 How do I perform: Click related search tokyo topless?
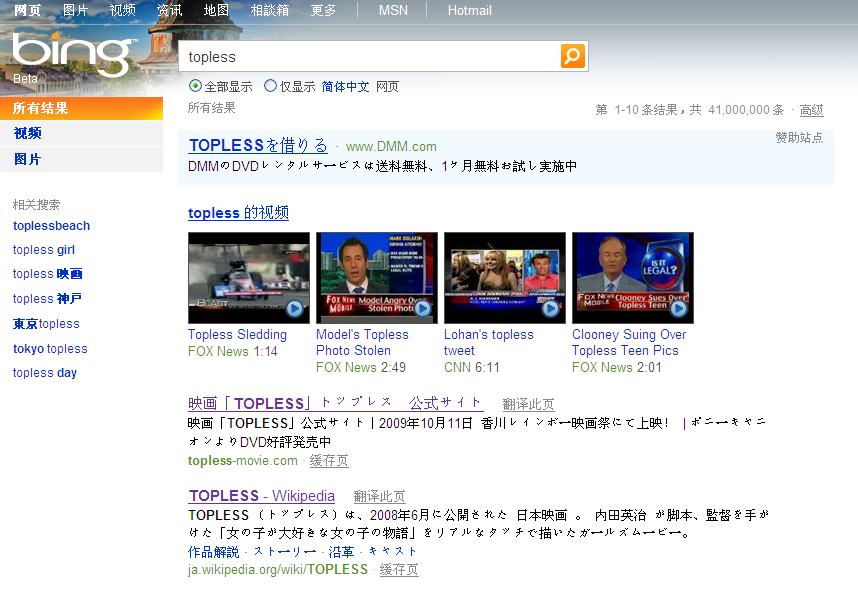(x=50, y=349)
